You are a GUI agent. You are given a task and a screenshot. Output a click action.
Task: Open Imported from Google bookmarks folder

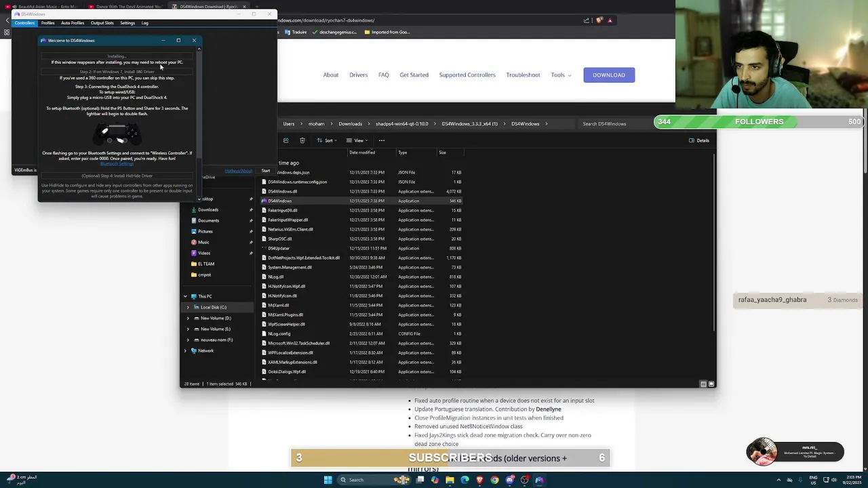point(387,32)
